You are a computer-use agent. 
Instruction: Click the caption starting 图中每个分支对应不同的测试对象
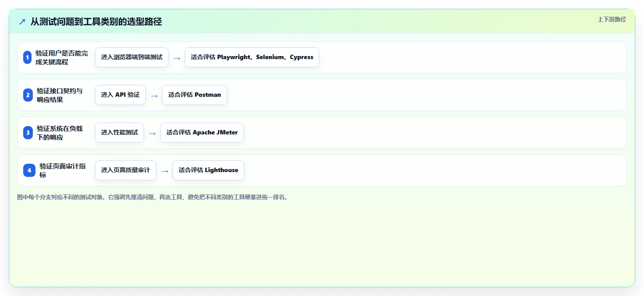pyautogui.click(x=153, y=197)
